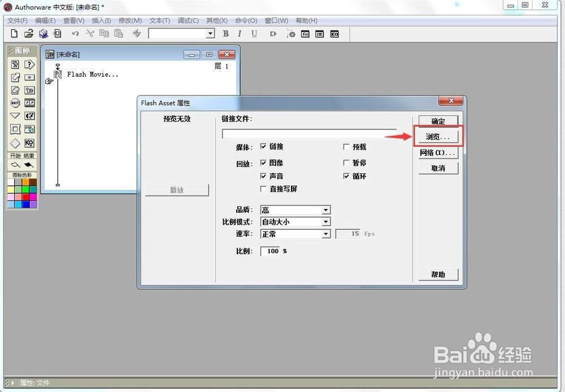Click the 取消 cancel button
The width and height of the screenshot is (565, 392).
point(438,168)
